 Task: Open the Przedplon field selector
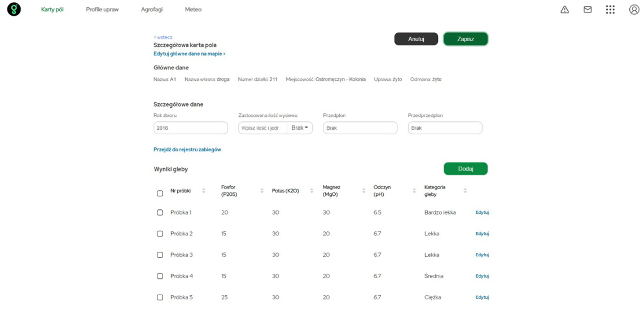click(360, 128)
